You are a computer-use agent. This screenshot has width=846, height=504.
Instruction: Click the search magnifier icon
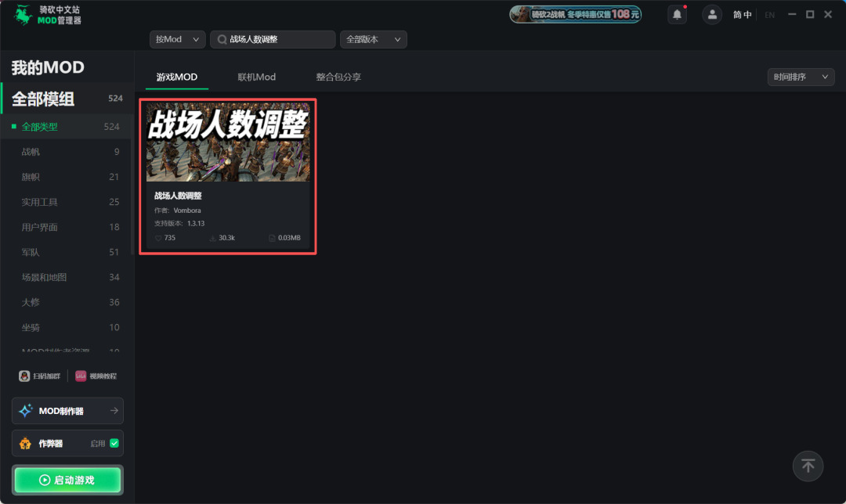[x=222, y=39]
